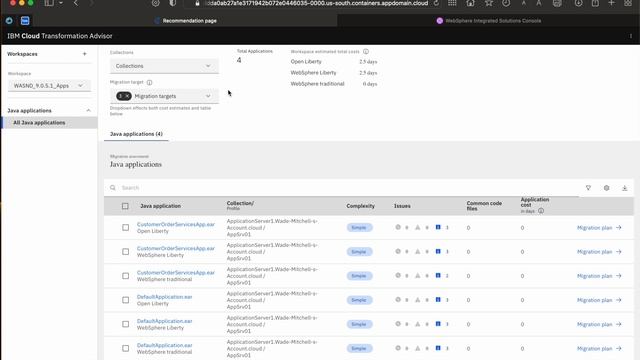Open the Transformation Advisor overflow menu icon
This screenshot has height=360, width=640.
pos(631,36)
